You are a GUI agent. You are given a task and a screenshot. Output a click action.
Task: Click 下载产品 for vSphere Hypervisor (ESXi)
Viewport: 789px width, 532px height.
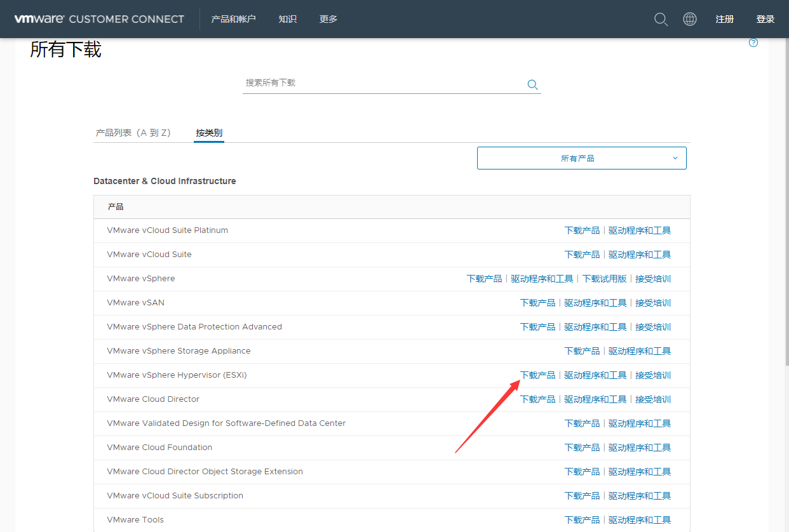pyautogui.click(x=537, y=375)
